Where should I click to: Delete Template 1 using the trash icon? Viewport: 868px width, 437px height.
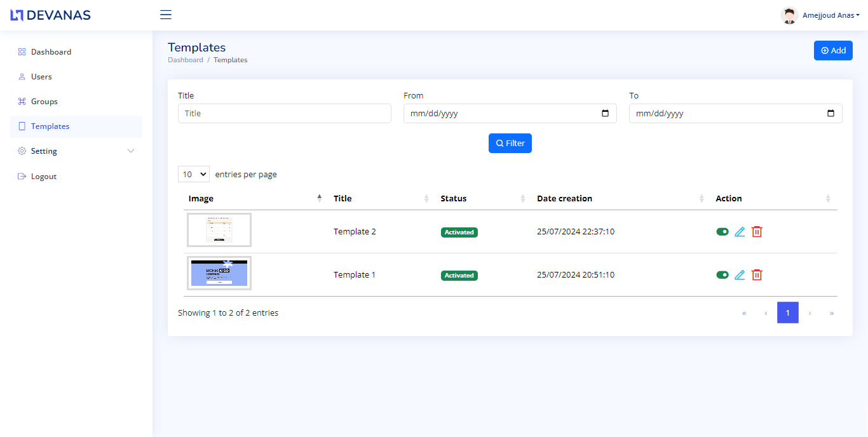pyautogui.click(x=756, y=274)
